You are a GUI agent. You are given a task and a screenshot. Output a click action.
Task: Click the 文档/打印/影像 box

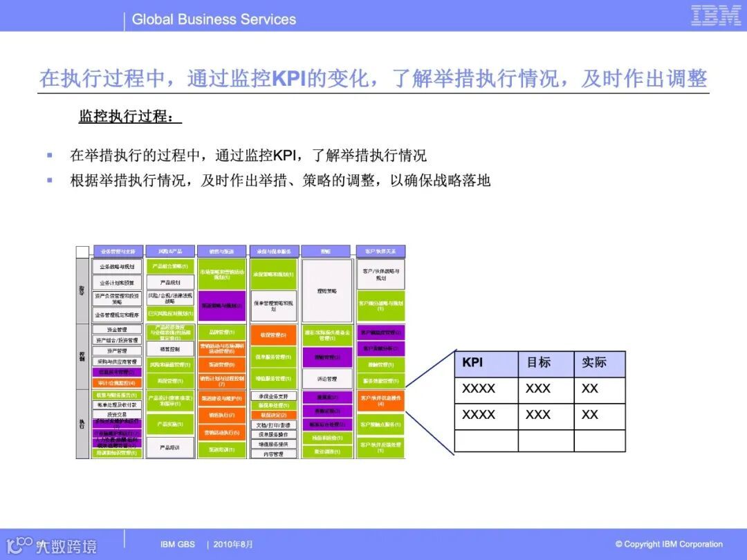273,425
